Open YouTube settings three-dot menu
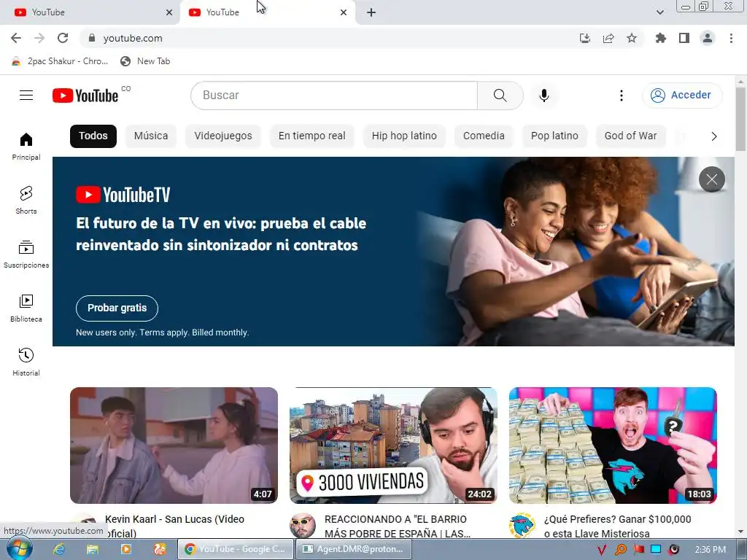 622,96
